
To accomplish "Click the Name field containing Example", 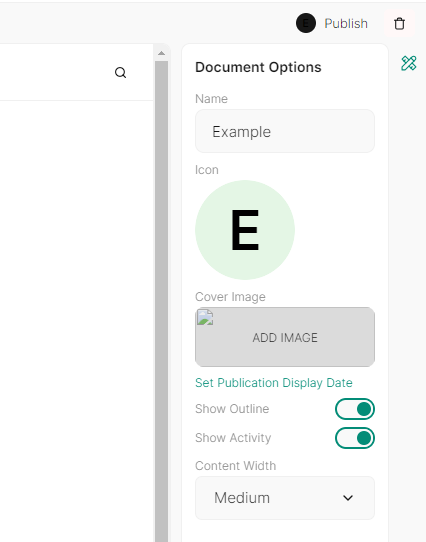I will tap(285, 131).
